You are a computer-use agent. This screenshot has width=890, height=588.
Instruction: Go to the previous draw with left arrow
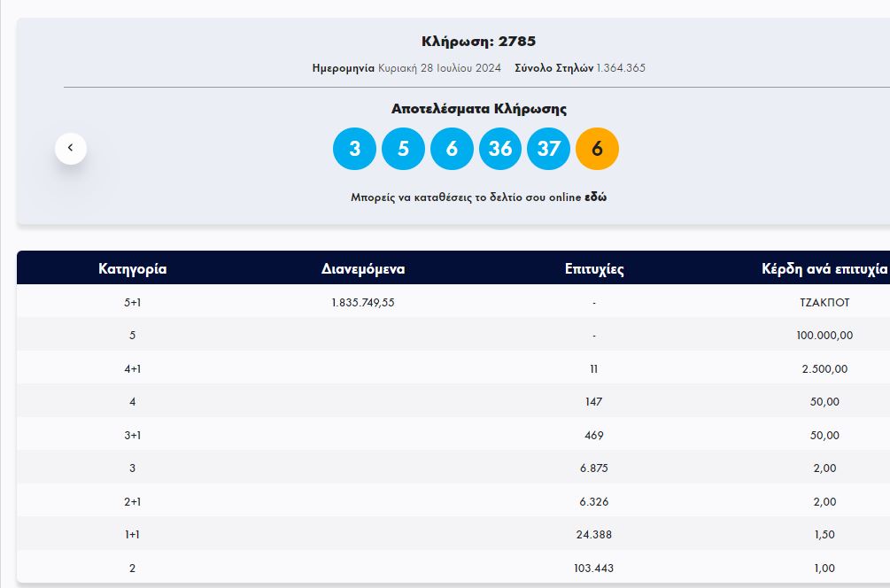click(71, 148)
